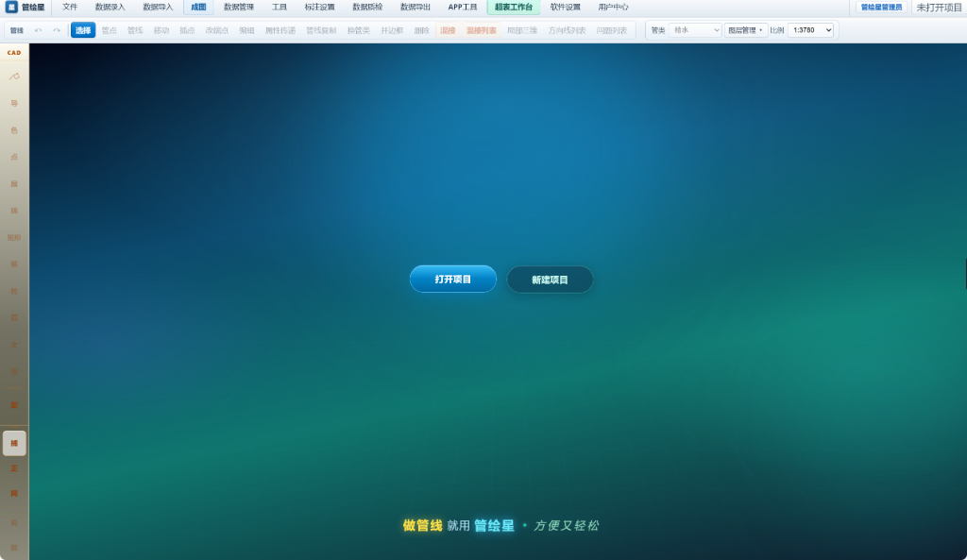
Task: Click the 管绘星管理员 user button
Action: pos(881,8)
